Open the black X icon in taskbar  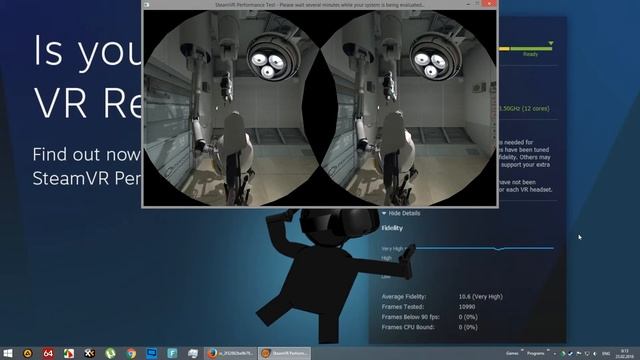(89, 353)
